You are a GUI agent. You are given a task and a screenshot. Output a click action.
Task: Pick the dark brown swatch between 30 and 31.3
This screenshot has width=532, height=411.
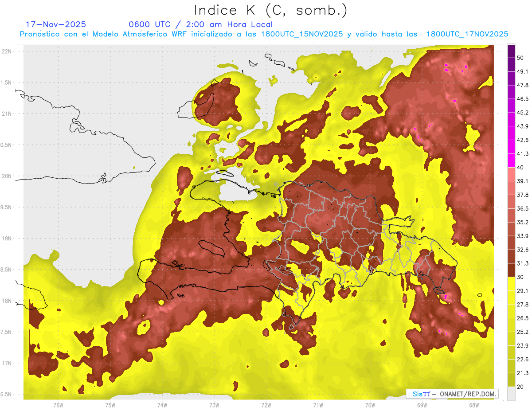511,270
